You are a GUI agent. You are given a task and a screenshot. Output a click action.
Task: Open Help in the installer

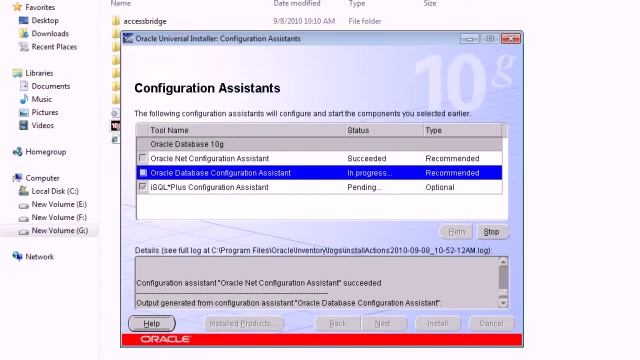152,324
